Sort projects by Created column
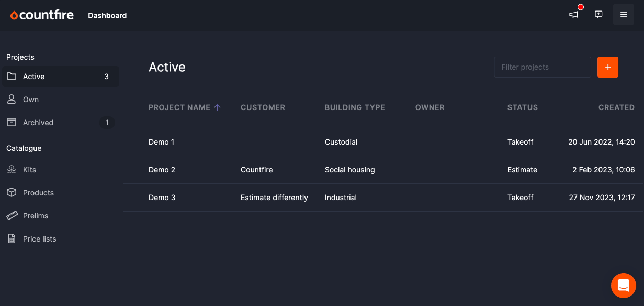Image resolution: width=644 pixels, height=306 pixels. [616, 107]
